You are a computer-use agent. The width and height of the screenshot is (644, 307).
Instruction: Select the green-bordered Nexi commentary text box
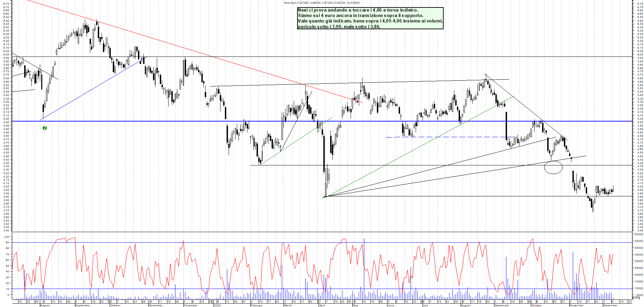click(x=370, y=18)
